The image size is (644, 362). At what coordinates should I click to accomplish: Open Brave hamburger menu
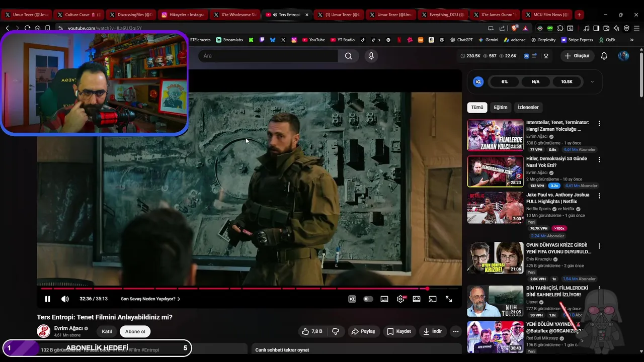point(636,28)
